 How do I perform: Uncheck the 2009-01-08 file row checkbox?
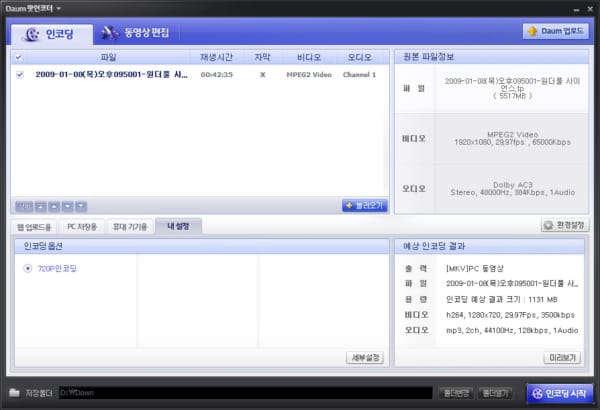20,75
